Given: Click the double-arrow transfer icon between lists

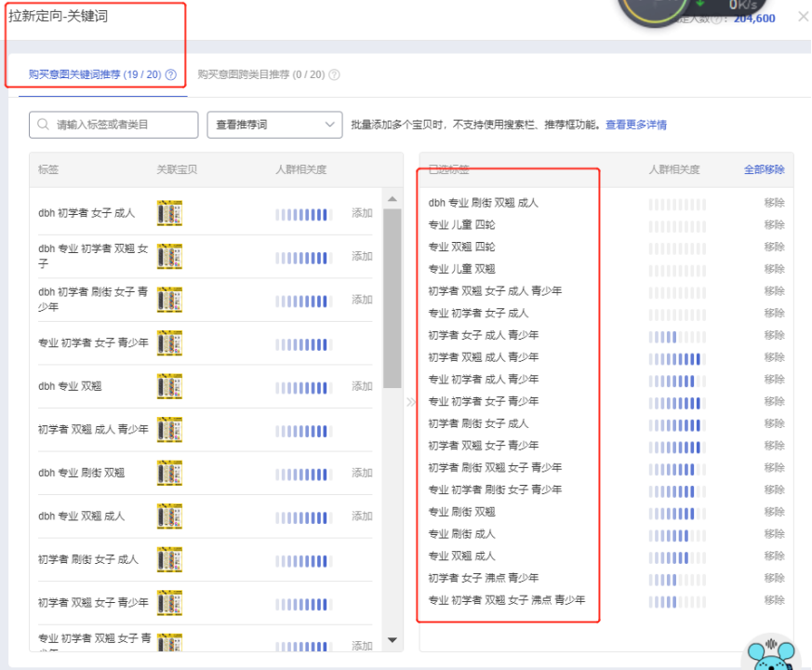Looking at the screenshot, I should click(411, 402).
